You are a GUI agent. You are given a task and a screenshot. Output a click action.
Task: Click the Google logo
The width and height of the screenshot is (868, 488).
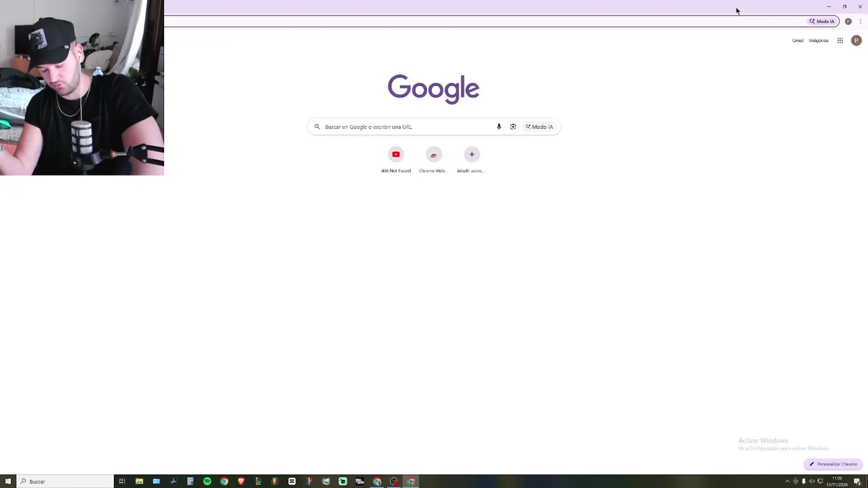pos(434,89)
